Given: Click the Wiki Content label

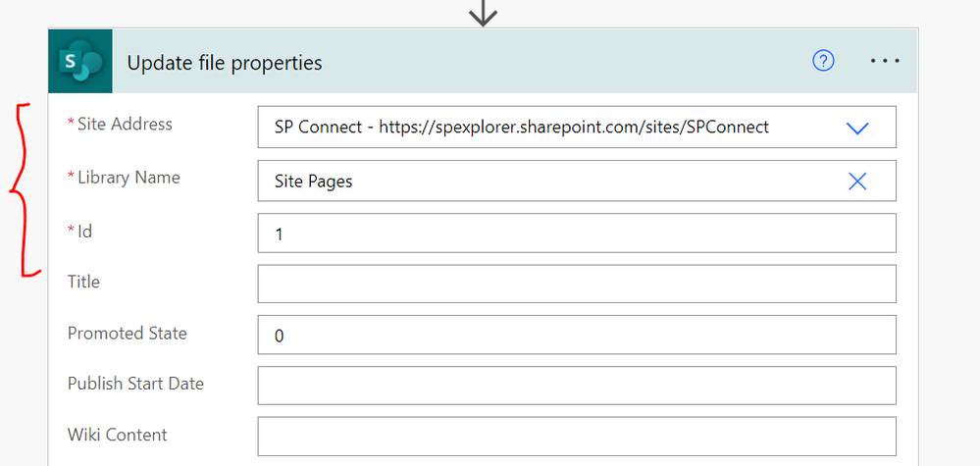Looking at the screenshot, I should (118, 435).
